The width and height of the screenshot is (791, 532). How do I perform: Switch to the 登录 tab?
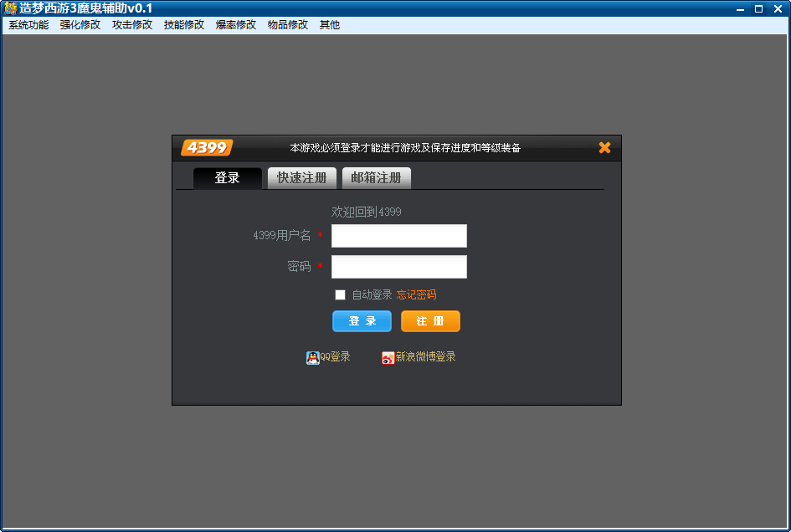228,178
